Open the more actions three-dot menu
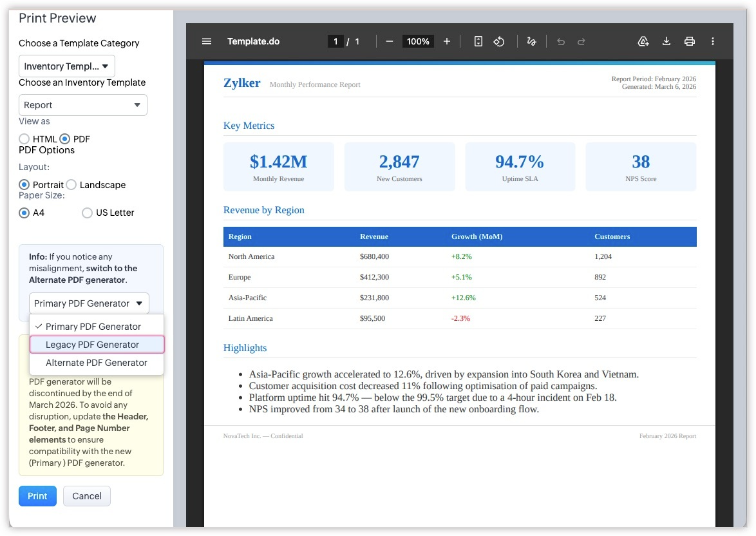 pos(713,41)
